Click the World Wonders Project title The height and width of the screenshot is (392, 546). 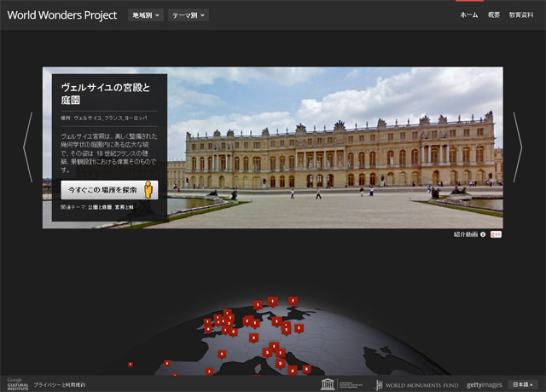[62, 15]
